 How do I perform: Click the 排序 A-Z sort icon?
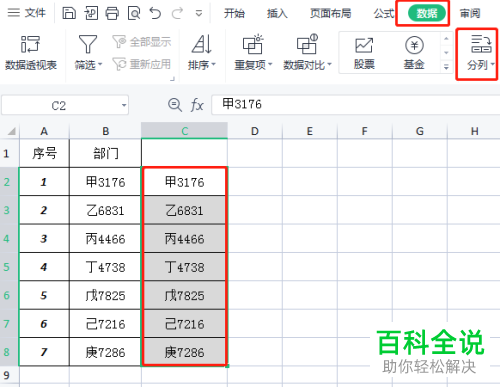coord(202,44)
